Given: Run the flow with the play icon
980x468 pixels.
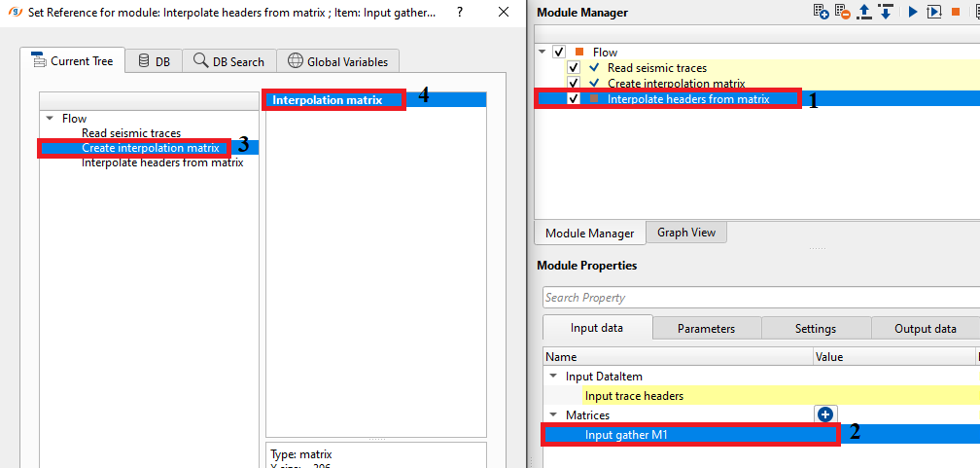Looking at the screenshot, I should (x=913, y=12).
